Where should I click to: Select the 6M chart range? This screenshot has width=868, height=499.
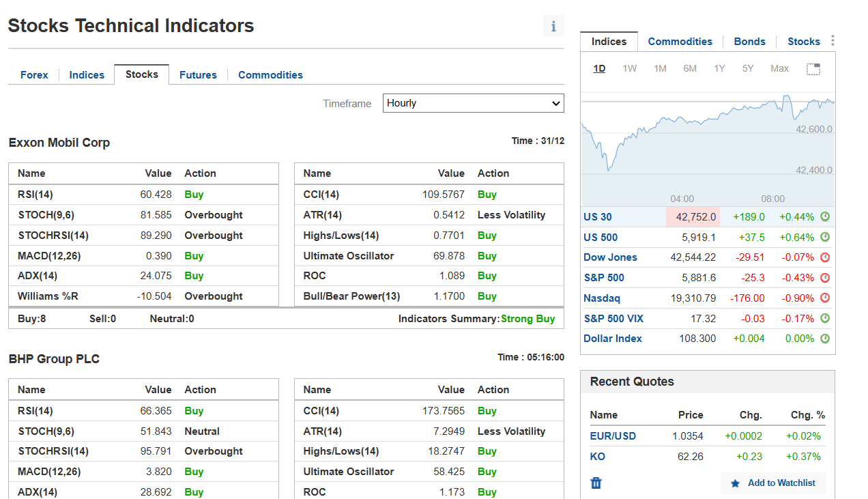click(690, 68)
